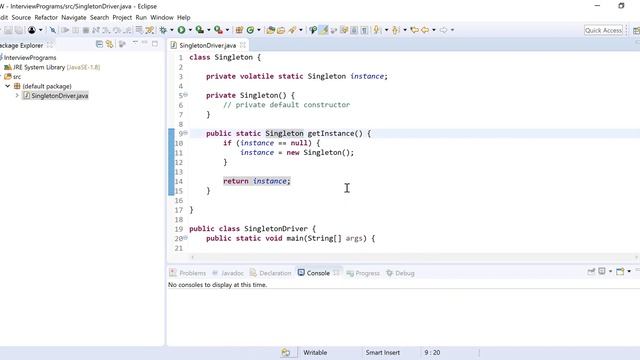Click the 'return instance;' code line
The height and width of the screenshot is (360, 640).
coord(257,181)
